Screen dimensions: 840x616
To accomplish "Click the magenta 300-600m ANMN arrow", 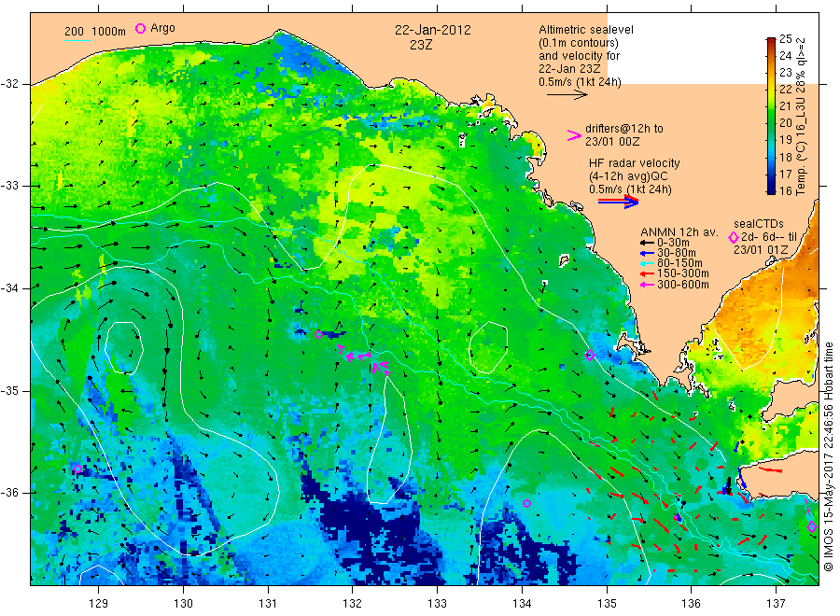I will coord(647,285).
